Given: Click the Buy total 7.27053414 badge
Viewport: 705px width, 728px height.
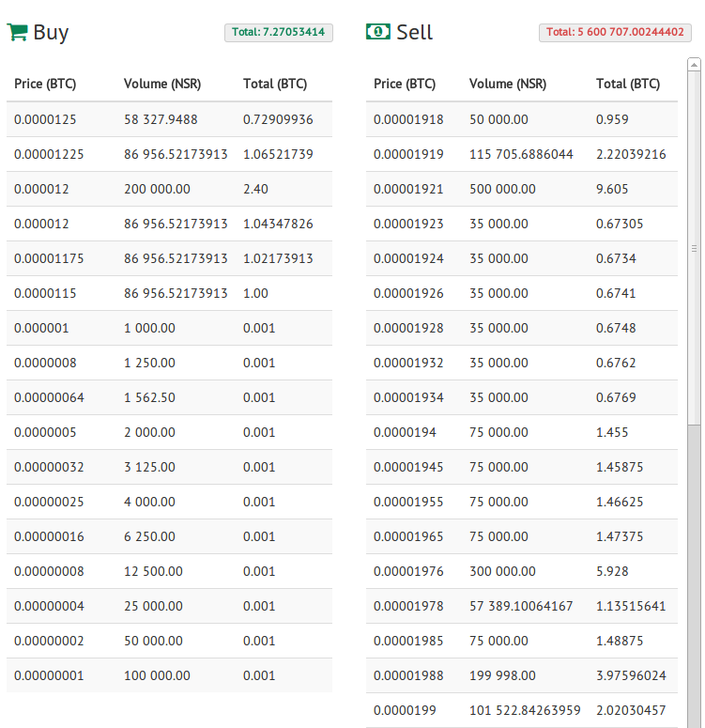Looking at the screenshot, I should tap(279, 33).
